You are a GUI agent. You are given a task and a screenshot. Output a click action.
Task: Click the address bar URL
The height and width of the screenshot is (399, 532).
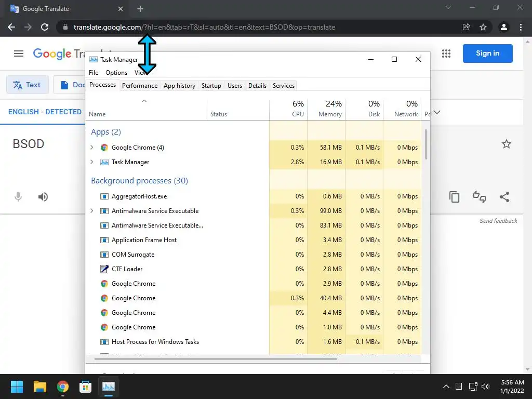(204, 27)
